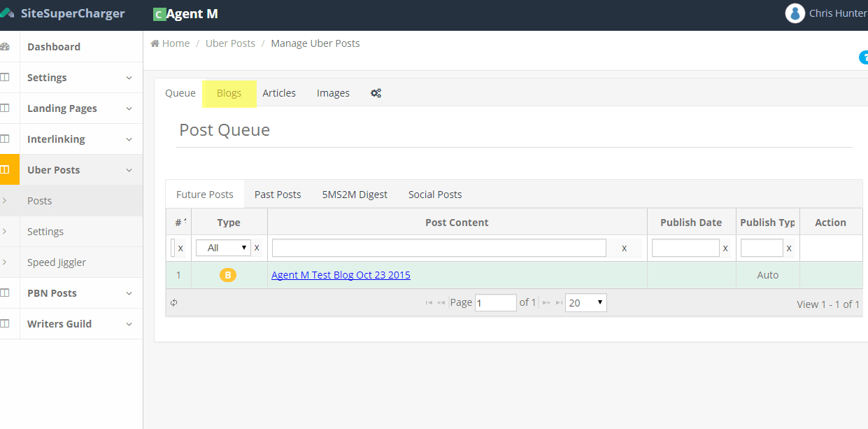Viewport: 868px width, 429px height.
Task: Click the SiteSuperCharger logo icon
Action: click(x=8, y=13)
